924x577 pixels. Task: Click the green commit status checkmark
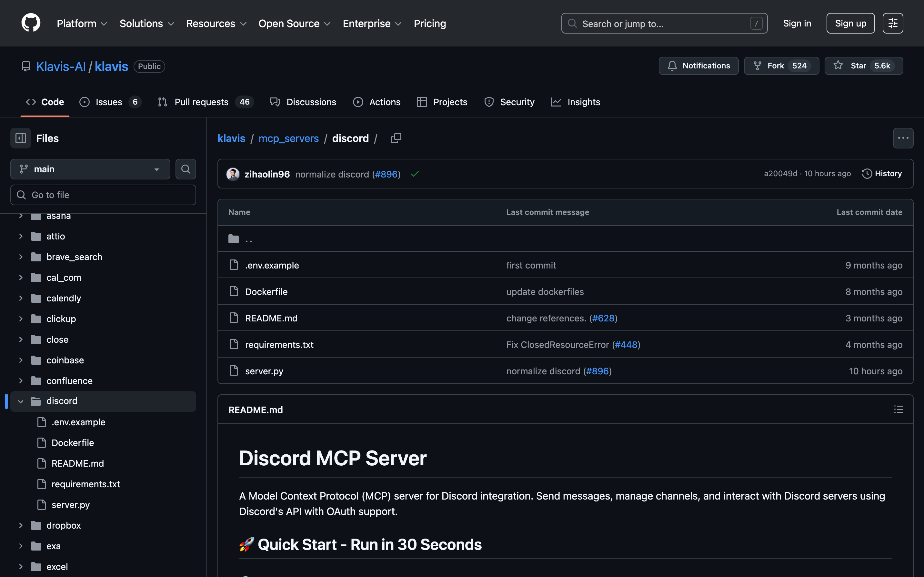pyautogui.click(x=415, y=174)
